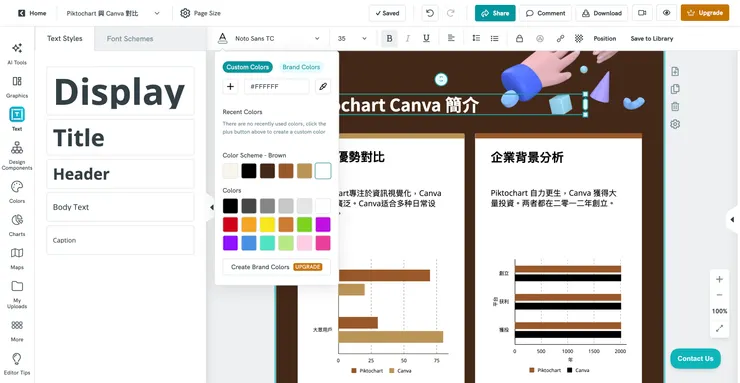Apply bullet list formatting
This screenshot has height=383, width=740.
click(494, 39)
